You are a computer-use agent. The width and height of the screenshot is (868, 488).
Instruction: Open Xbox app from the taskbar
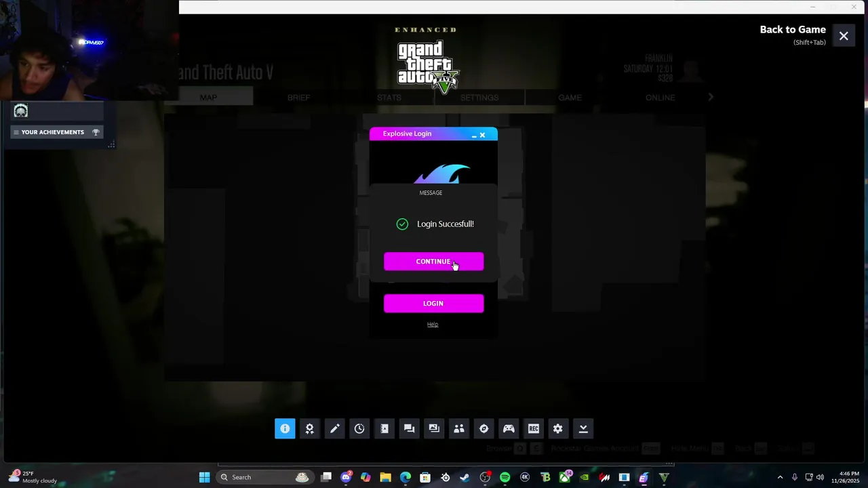point(564,477)
